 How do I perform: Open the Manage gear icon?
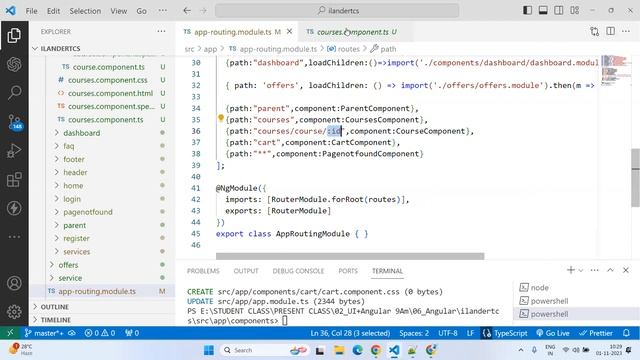(x=14, y=311)
